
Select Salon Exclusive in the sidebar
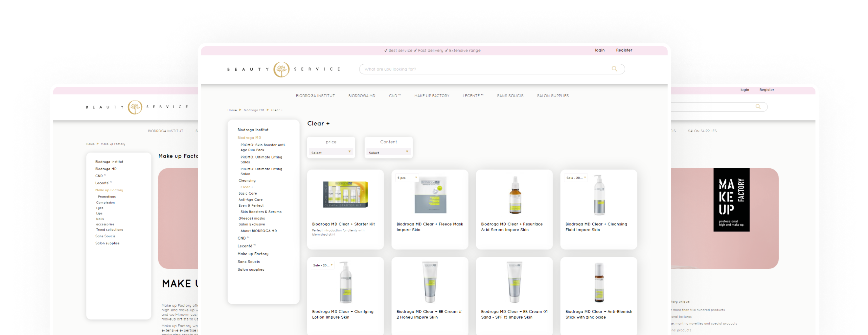(x=251, y=224)
